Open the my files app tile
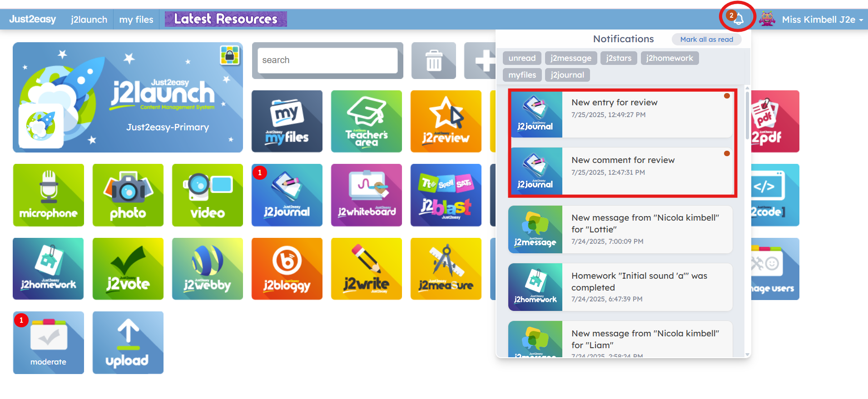The height and width of the screenshot is (399, 868). tap(287, 121)
